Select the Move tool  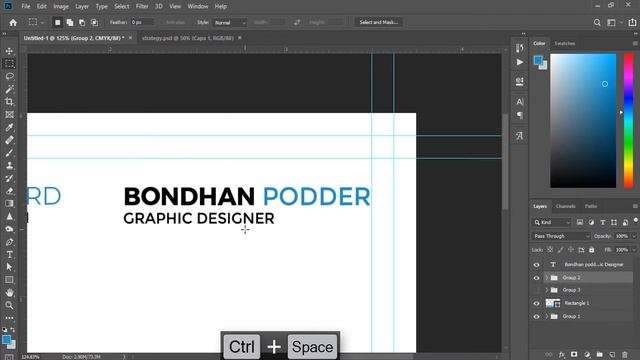tap(9, 51)
